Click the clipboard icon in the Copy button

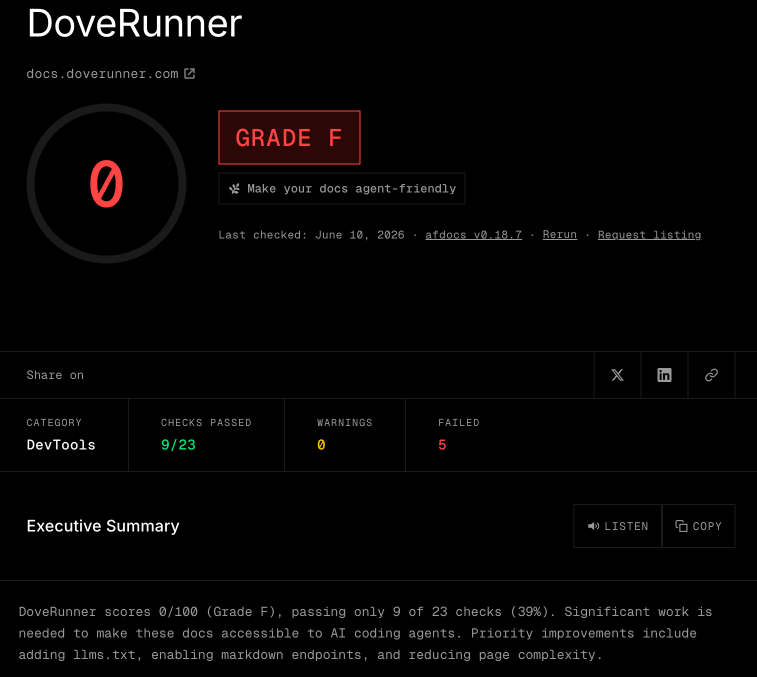coord(681,526)
